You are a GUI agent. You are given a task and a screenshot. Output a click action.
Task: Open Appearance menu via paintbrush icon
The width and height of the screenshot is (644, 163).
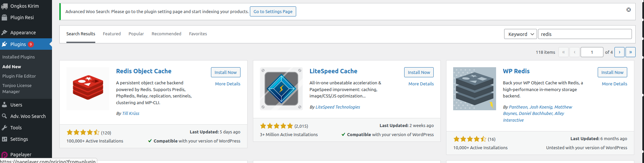(x=4, y=33)
